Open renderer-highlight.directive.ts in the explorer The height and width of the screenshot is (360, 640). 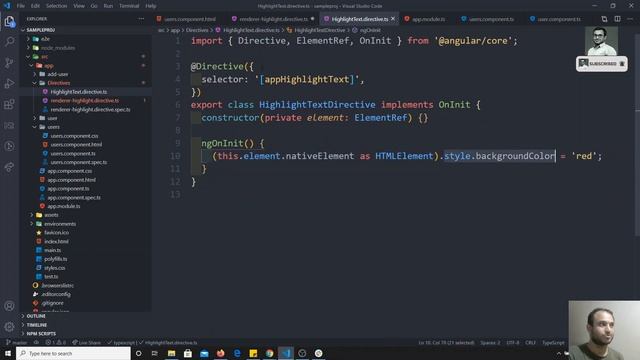click(84, 100)
